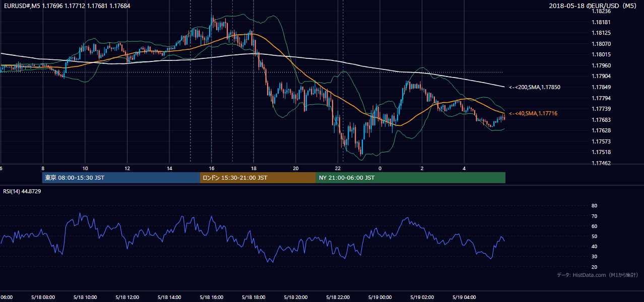This screenshot has height=302, width=644.
Task: Click price level 1.17573 on the axis
Action: click(601, 141)
